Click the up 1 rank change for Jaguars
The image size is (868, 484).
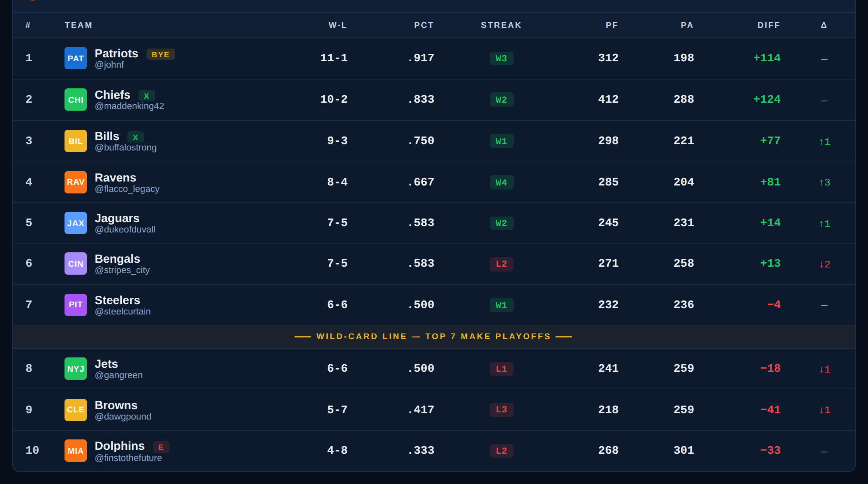click(x=824, y=224)
